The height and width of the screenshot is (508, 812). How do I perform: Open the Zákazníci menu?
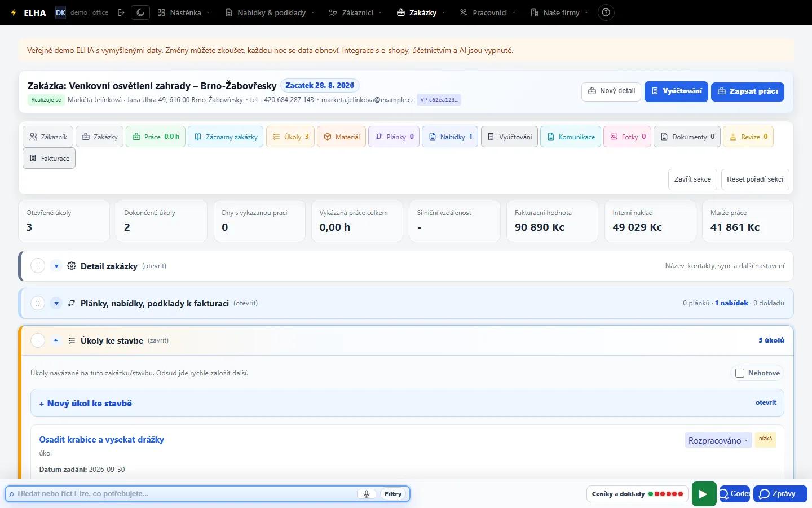coord(355,12)
